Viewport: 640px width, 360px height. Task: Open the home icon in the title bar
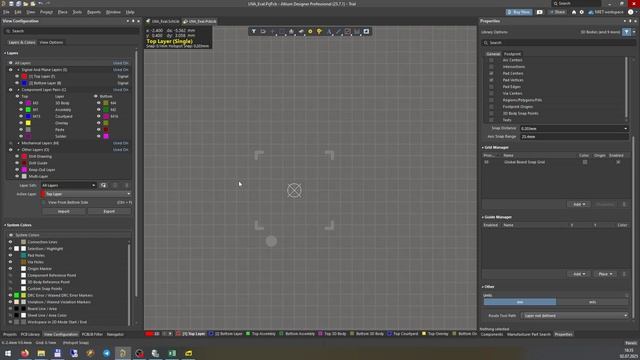pos(574,12)
